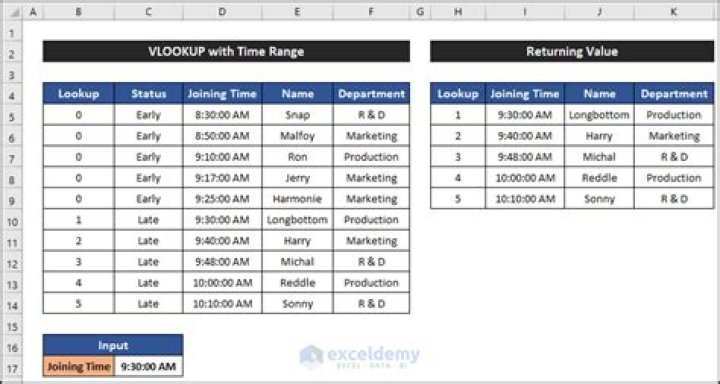Click Joining Time header in column I
Image resolution: width=720 pixels, height=384 pixels.
click(x=525, y=94)
